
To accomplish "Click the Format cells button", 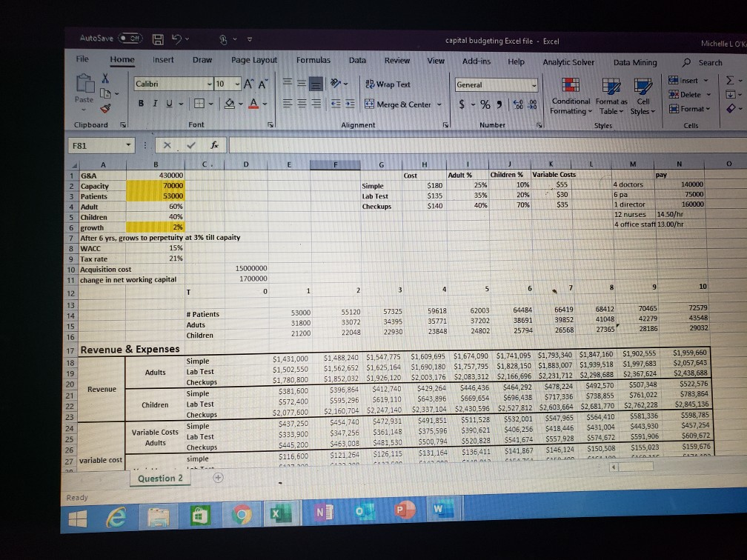I will pyautogui.click(x=689, y=109).
